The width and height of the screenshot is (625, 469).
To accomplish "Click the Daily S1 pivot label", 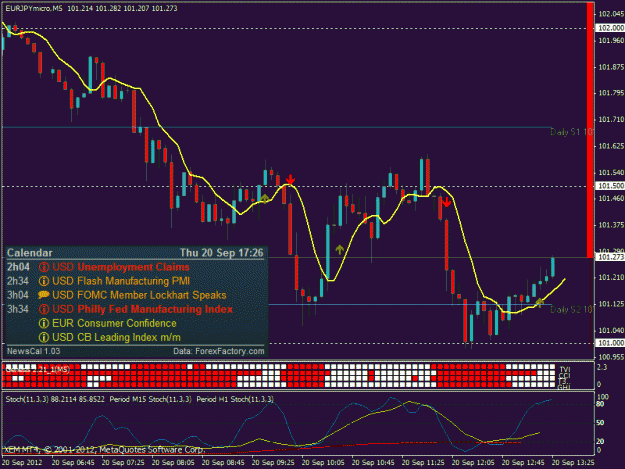I will (x=572, y=132).
